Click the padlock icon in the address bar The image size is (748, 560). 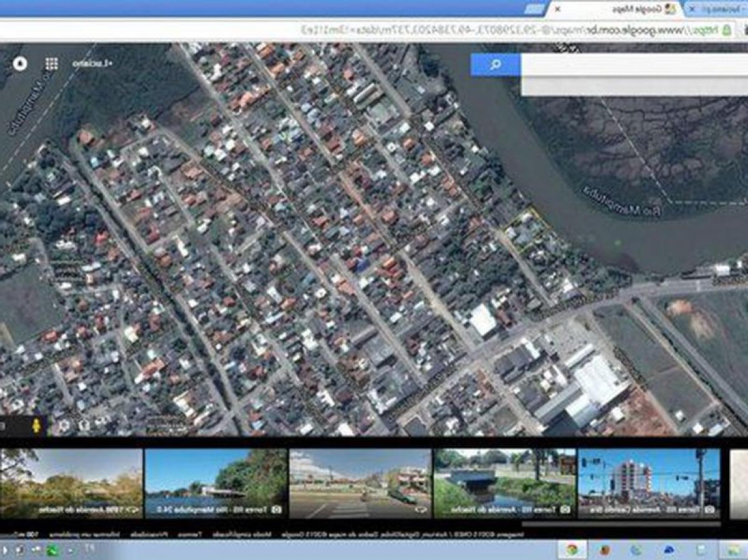[728, 29]
